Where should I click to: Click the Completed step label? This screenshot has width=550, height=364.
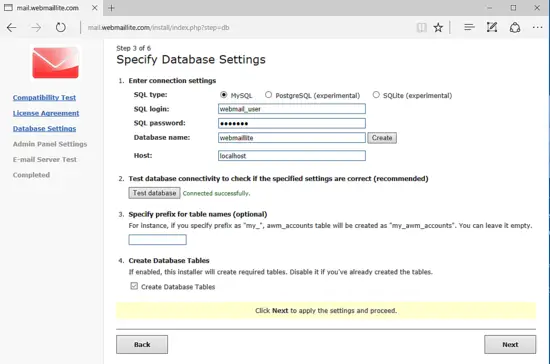[x=31, y=175]
